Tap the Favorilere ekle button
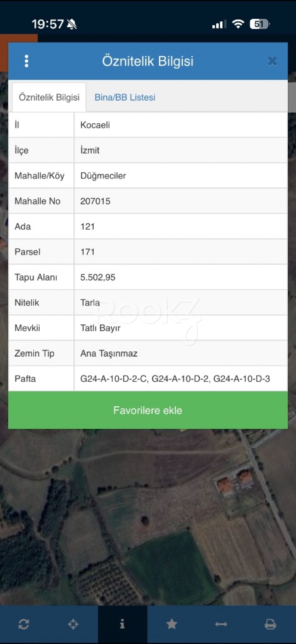 pos(148,410)
